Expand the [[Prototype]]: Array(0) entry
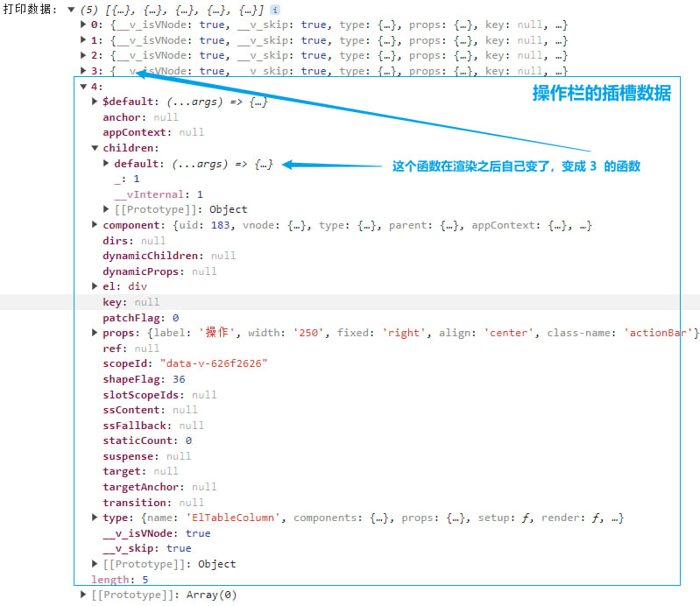 pos(83,595)
